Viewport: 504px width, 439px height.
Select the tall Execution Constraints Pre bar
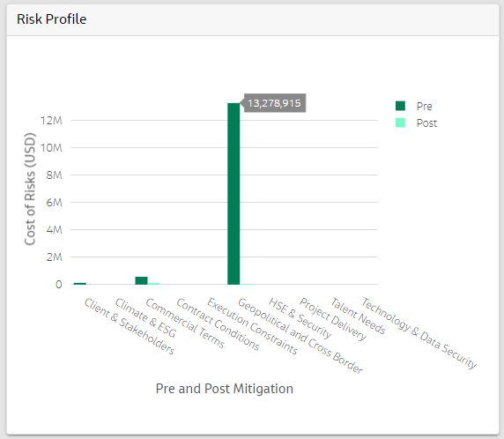tap(233, 194)
